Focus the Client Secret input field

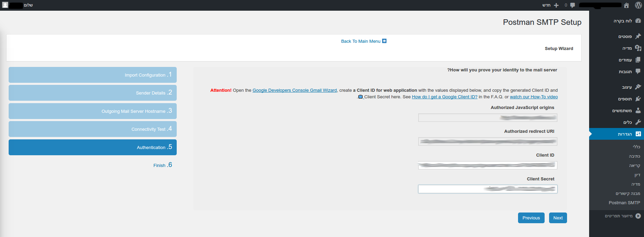click(487, 189)
